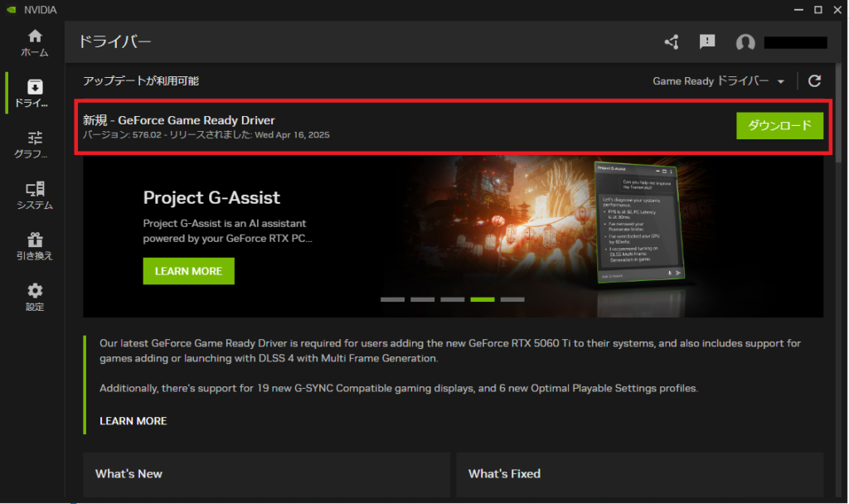Image resolution: width=849 pixels, height=504 pixels.
Task: Select the fifth banner carousel indicator
Action: [512, 299]
